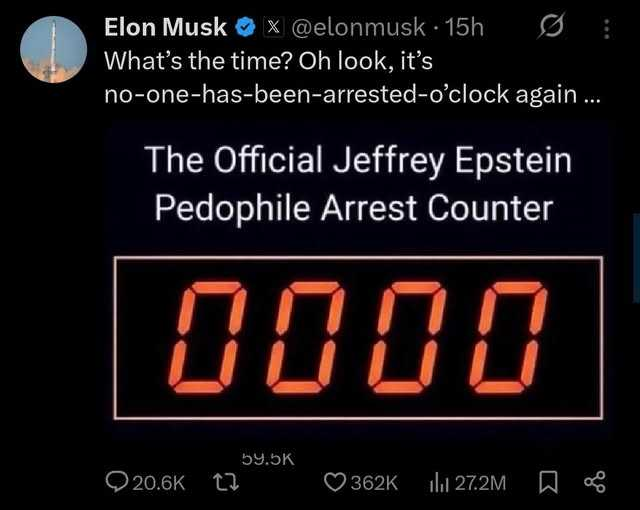Click the 20.6K replies count

pyautogui.click(x=159, y=482)
